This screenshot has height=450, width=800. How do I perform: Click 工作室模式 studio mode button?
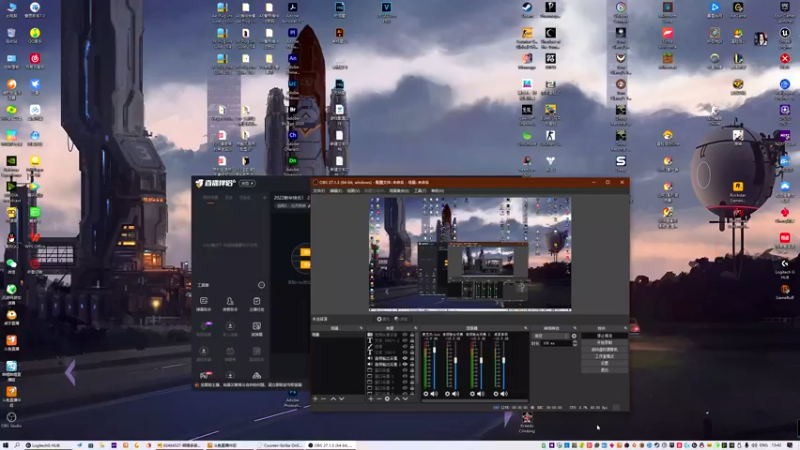(605, 356)
